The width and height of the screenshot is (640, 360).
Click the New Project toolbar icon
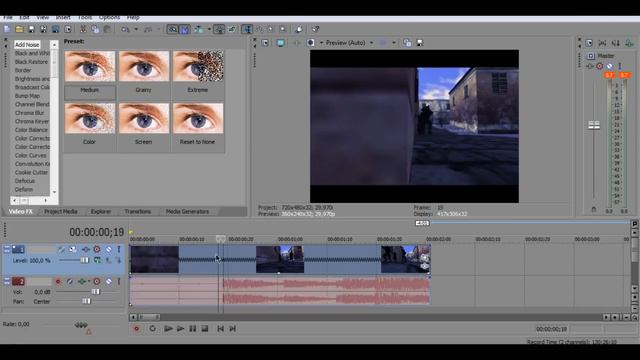coord(7,29)
